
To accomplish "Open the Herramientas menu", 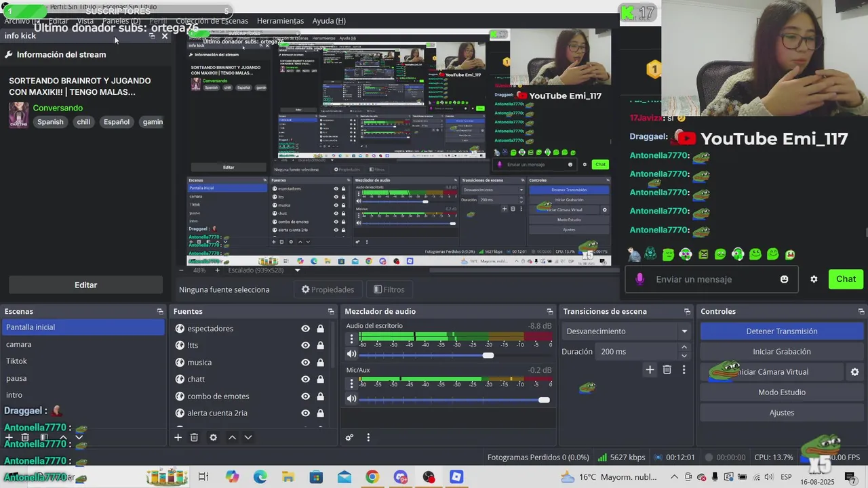I will click(x=280, y=21).
